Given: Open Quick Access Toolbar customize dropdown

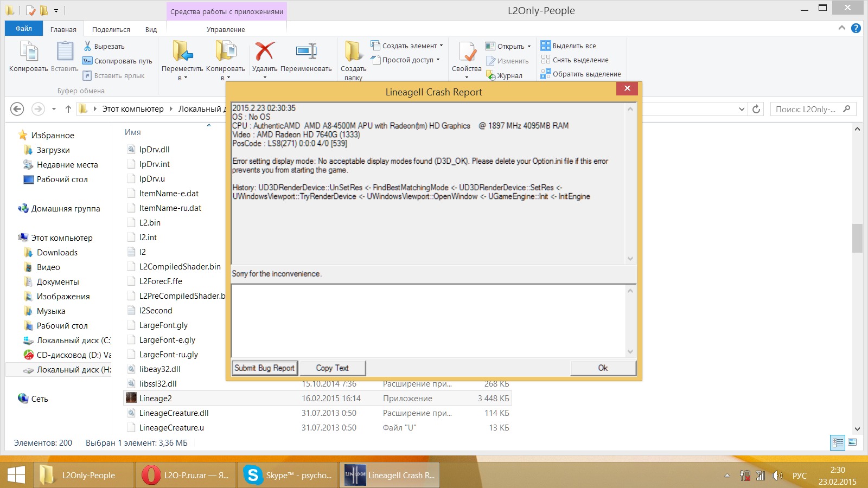Looking at the screenshot, I should 56,10.
